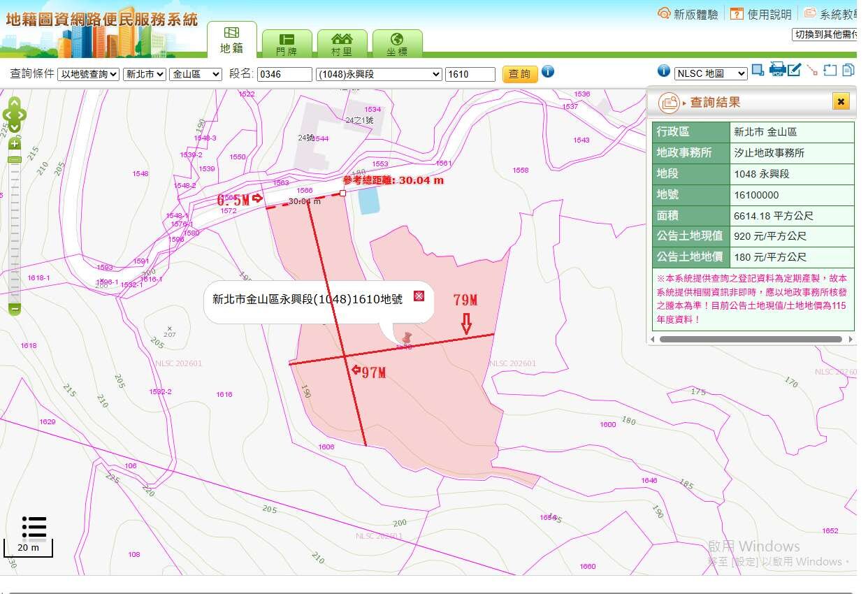Open the layer list icon above scale bar
Viewport: 868px width, 594px height.
(34, 528)
